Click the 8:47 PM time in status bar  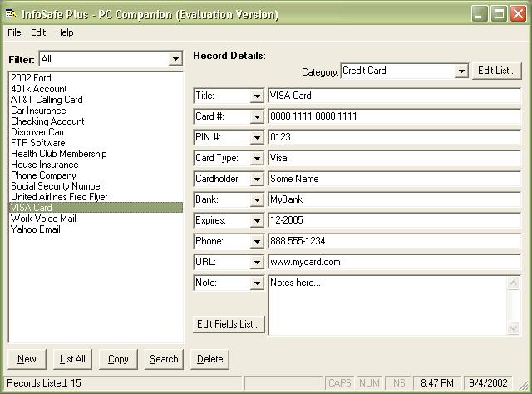pyautogui.click(x=437, y=383)
